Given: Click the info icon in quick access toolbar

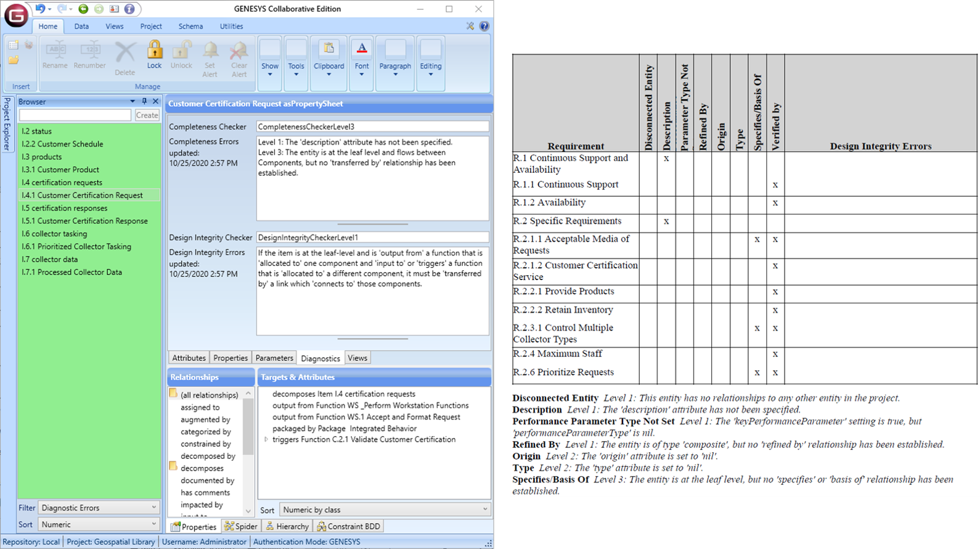Looking at the screenshot, I should coord(129,9).
